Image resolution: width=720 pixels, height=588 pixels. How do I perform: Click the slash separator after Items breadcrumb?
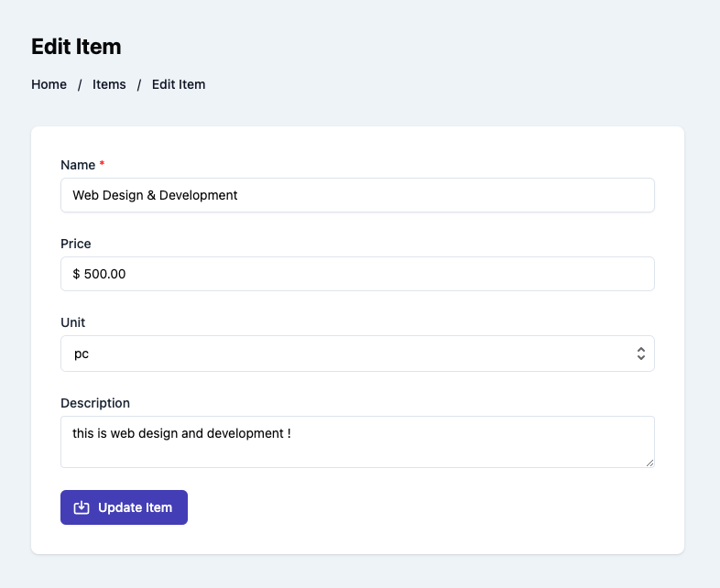[138, 85]
